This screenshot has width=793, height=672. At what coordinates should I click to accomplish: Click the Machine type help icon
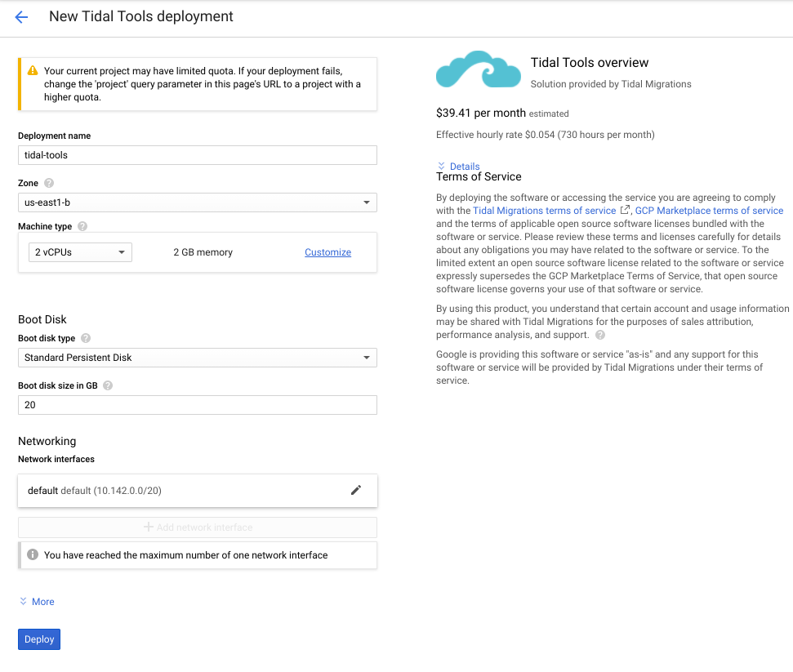point(82,226)
